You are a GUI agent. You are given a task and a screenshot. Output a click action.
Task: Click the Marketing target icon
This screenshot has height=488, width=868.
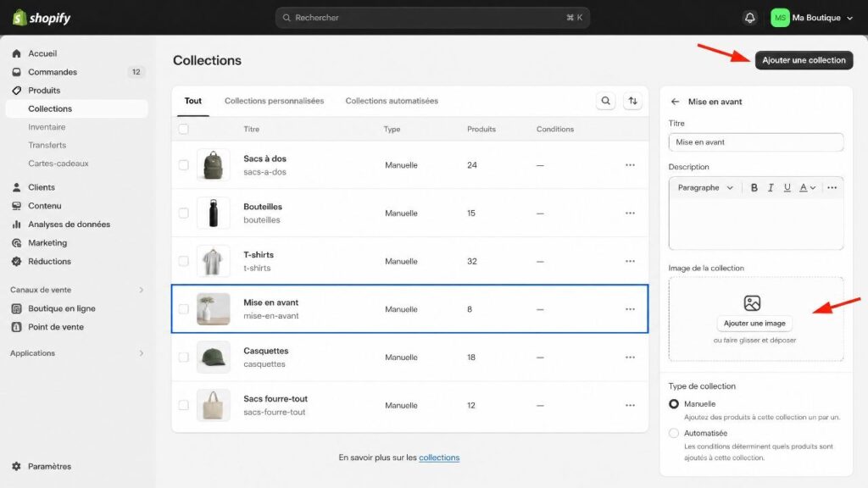pyautogui.click(x=17, y=243)
